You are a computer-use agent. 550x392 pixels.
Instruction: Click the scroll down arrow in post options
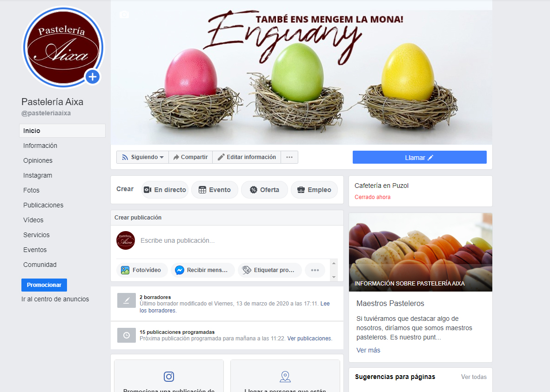[x=334, y=277]
